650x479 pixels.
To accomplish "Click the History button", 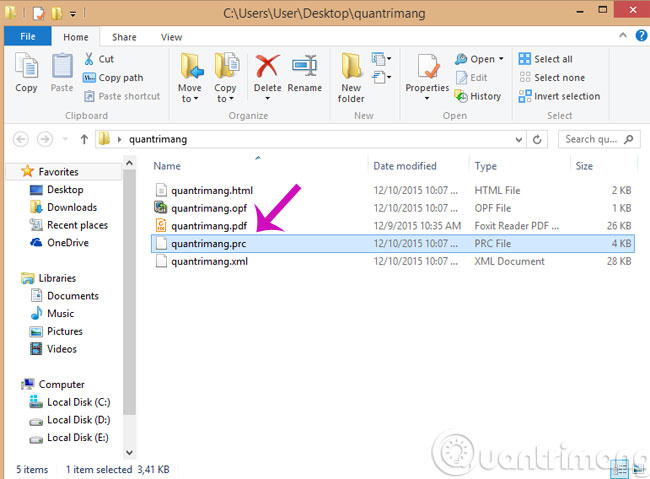I will pos(478,96).
